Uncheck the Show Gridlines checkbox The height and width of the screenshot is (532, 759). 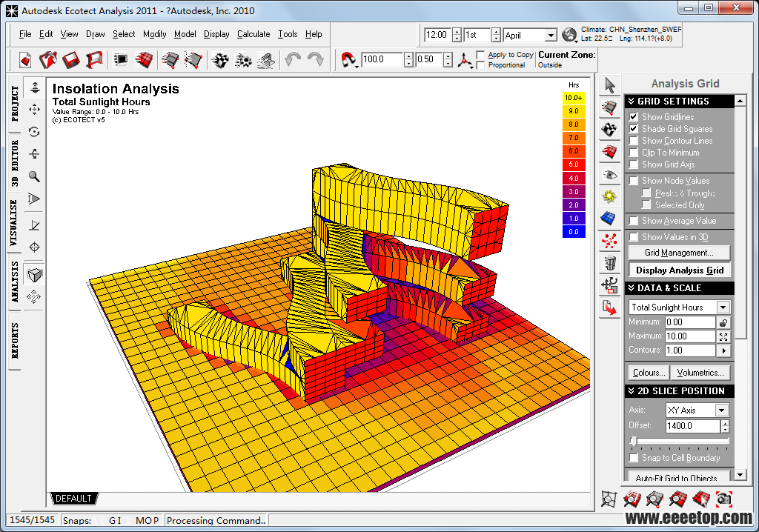[x=634, y=116]
